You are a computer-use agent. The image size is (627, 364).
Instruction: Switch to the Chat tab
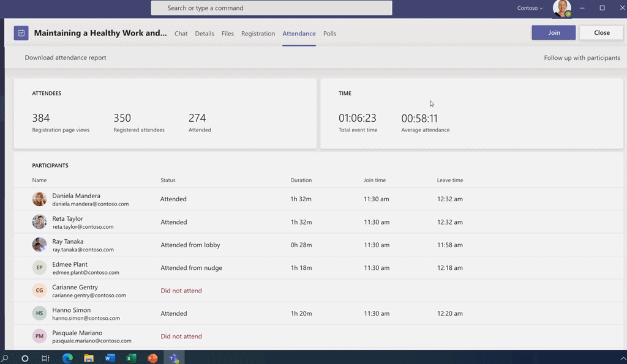coord(181,34)
